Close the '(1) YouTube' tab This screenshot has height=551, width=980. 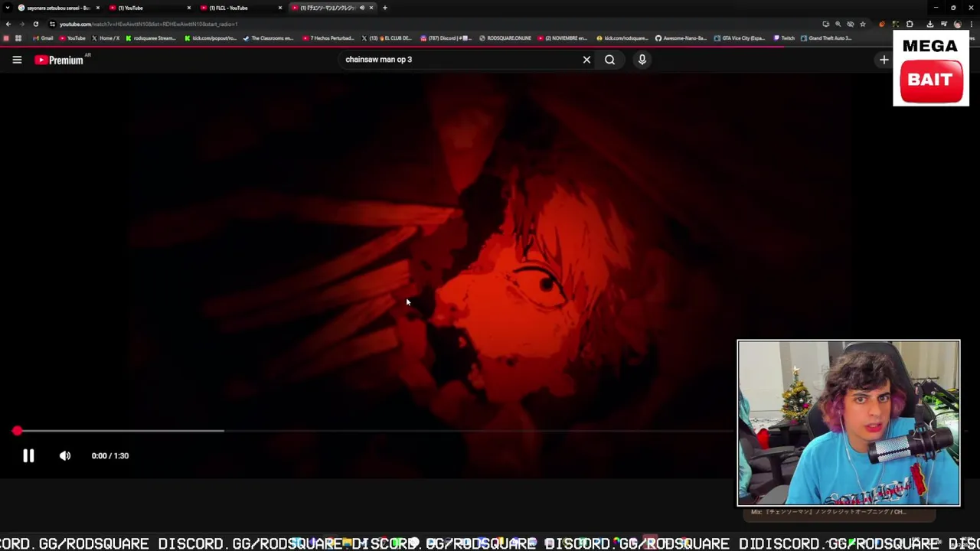click(189, 8)
